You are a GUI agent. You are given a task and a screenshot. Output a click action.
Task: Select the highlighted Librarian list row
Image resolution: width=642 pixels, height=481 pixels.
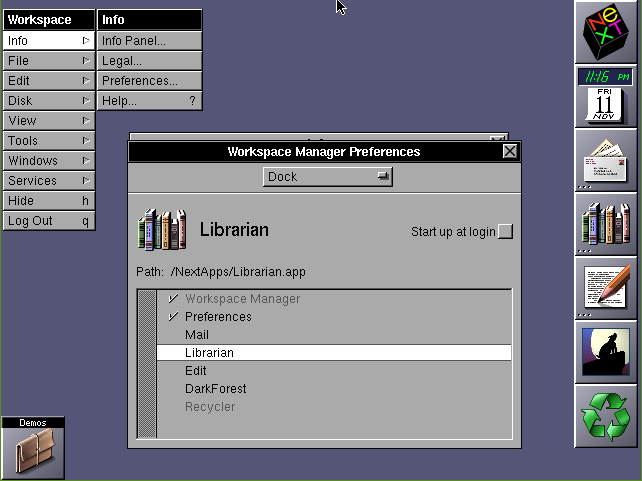(x=334, y=353)
